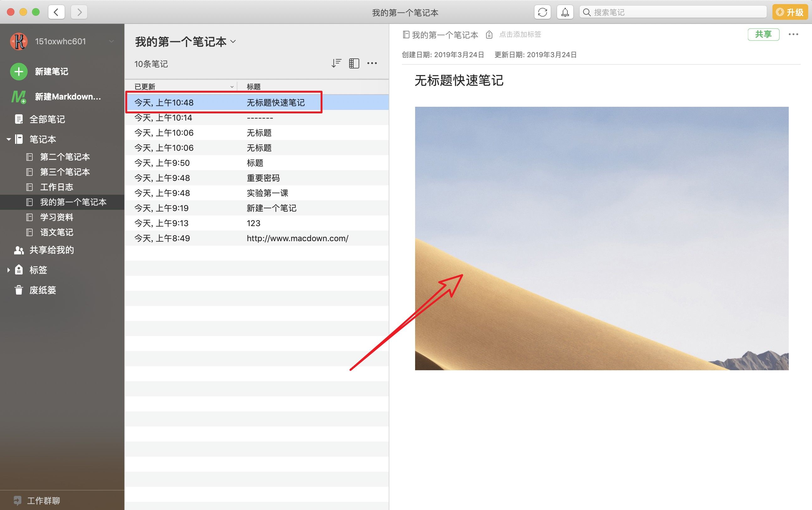Viewport: 812px width, 510px height.
Task: Click the green 共享 button
Action: (763, 35)
